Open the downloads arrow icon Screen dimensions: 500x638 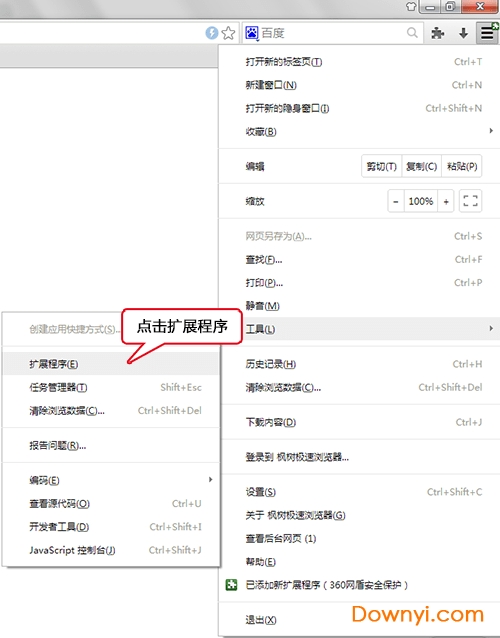(463, 33)
